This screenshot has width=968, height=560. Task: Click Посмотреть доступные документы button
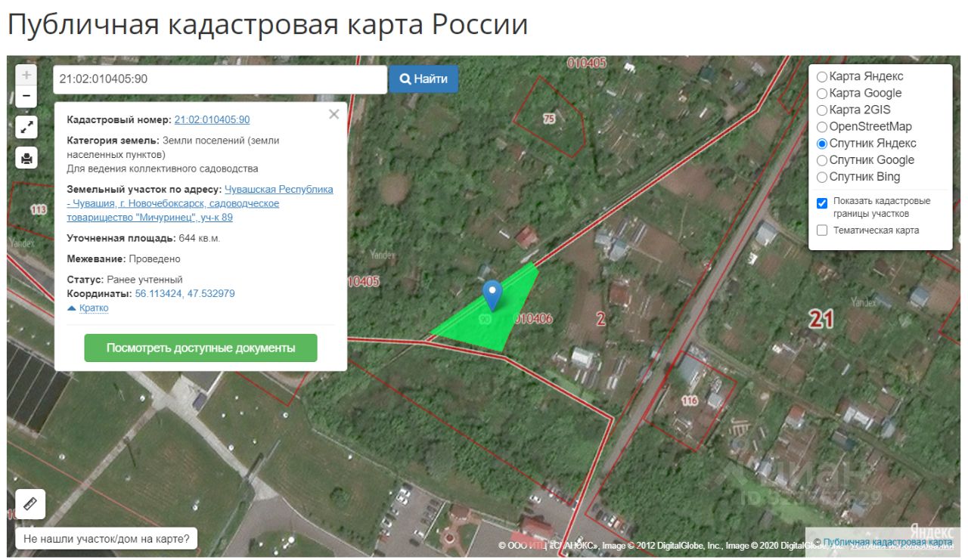(x=200, y=348)
